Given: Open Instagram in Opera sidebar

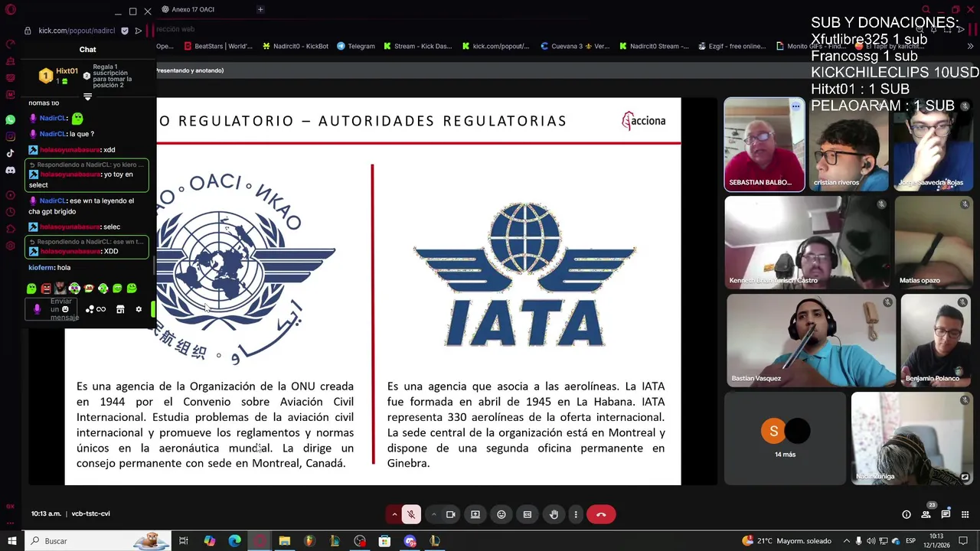Looking at the screenshot, I should point(10,137).
